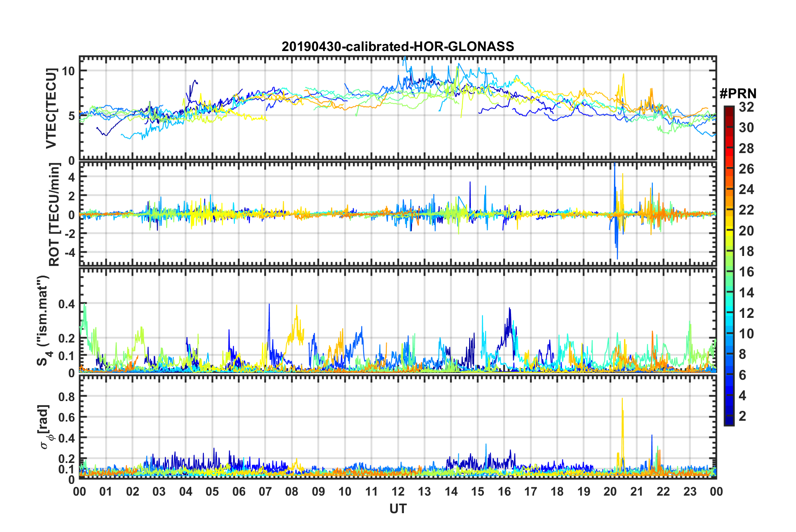Click UT axis tick label 01
Screen dimensions: 796x532
click(106, 491)
